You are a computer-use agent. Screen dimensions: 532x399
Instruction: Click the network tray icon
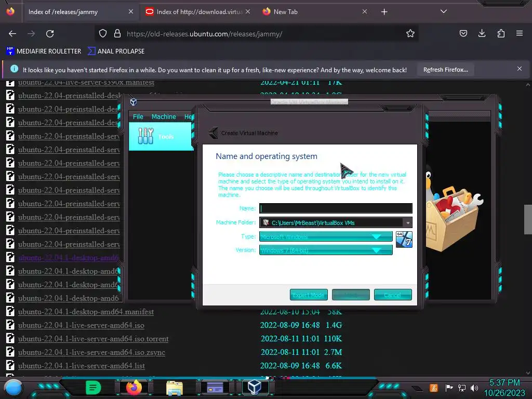(461, 388)
